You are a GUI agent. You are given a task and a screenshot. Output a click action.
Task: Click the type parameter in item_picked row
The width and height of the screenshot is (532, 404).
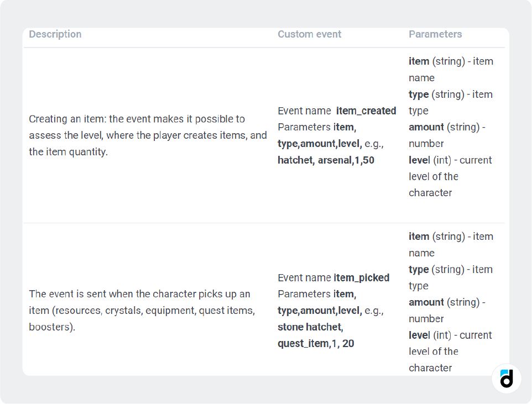(x=419, y=270)
